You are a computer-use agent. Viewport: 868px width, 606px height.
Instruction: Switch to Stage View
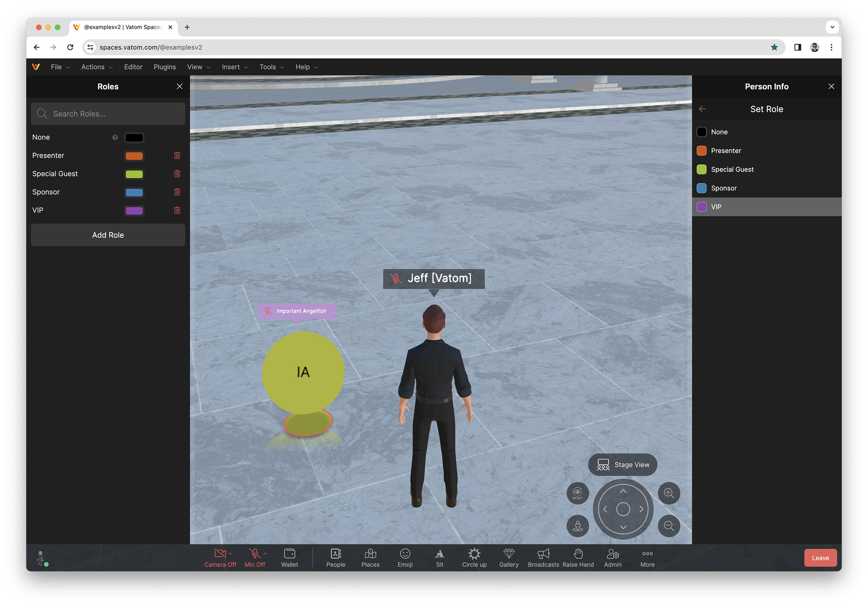point(622,464)
